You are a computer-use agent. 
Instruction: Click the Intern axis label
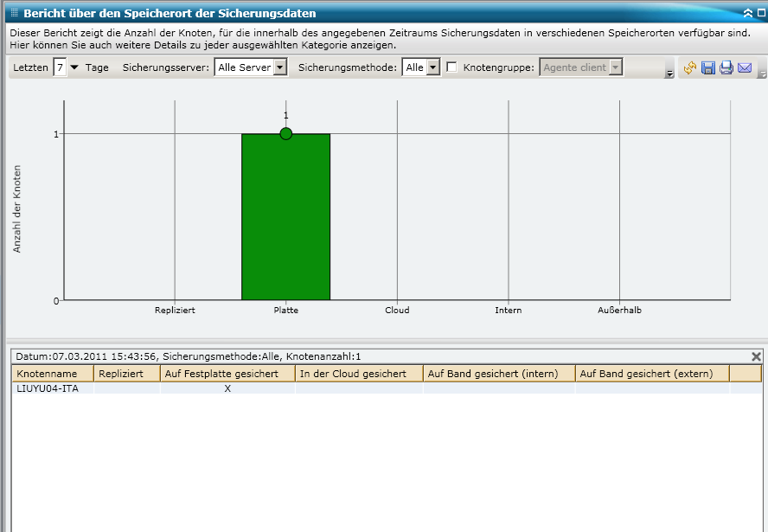[509, 310]
